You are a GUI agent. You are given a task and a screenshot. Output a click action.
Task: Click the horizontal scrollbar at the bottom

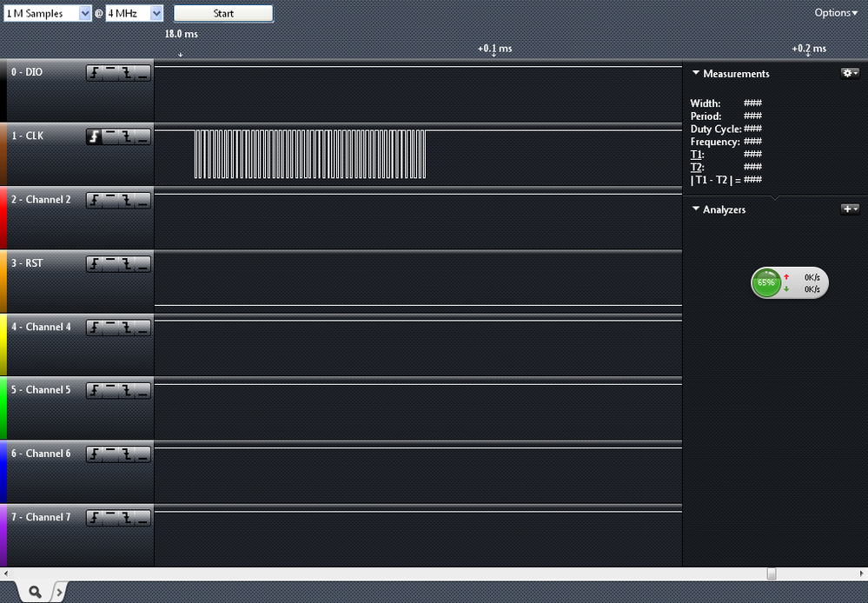(769, 572)
